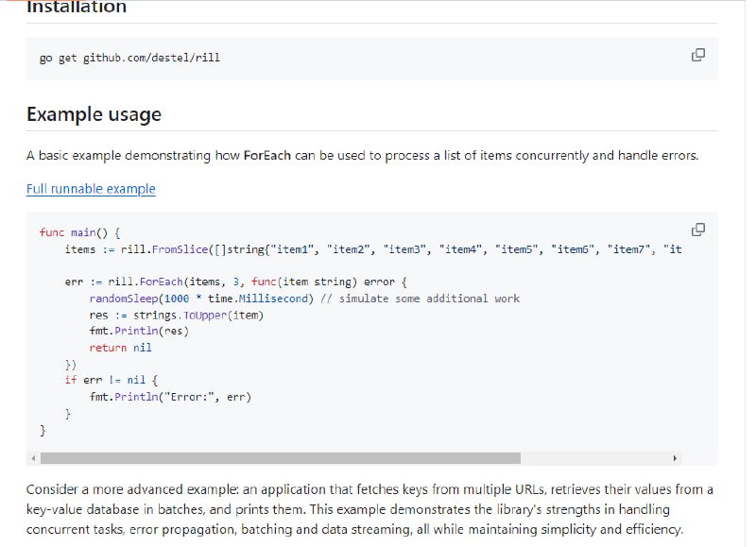The image size is (756, 547).
Task: Click the Installation heading
Action: point(77,8)
